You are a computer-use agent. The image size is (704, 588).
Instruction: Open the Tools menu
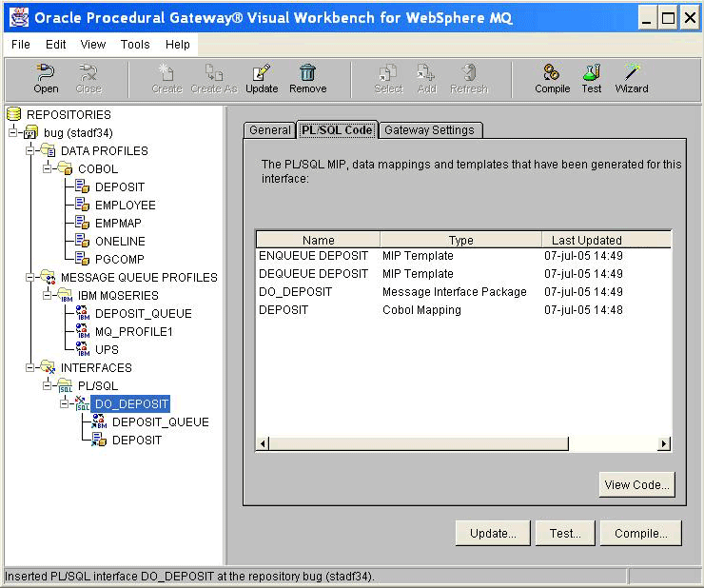coord(135,45)
